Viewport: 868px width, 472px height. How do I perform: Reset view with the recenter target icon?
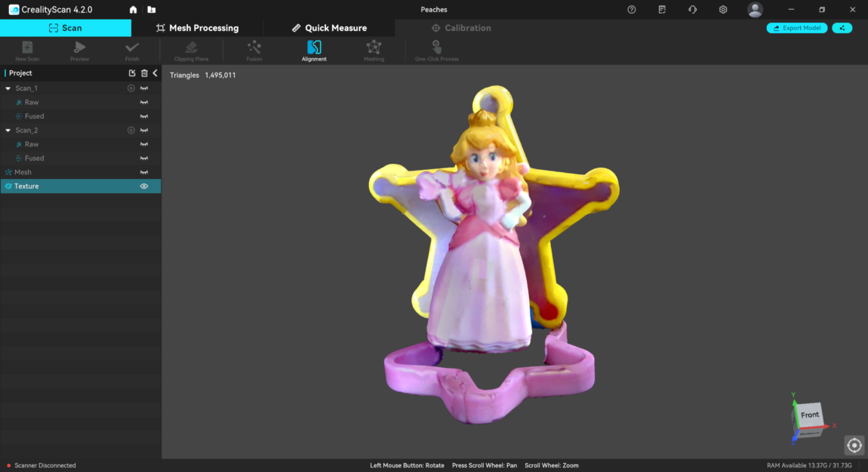tap(854, 445)
